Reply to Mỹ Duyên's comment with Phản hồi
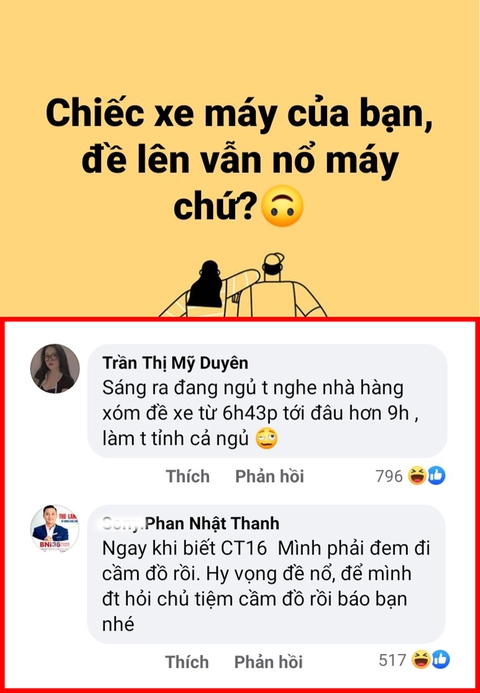The width and height of the screenshot is (480, 693). point(270,476)
